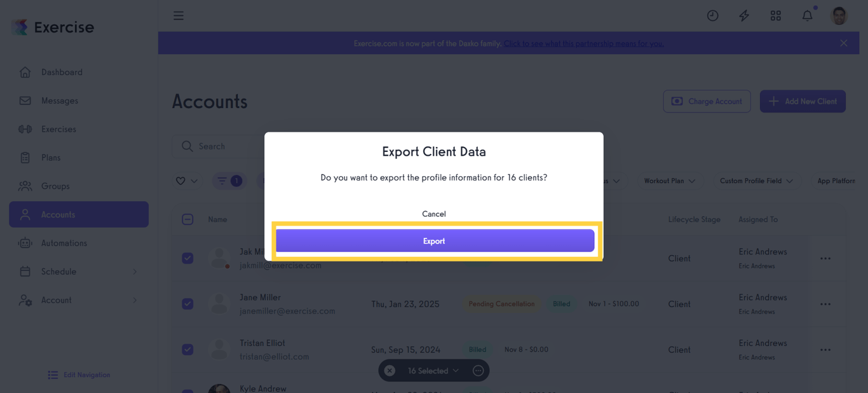Open the Workout Plan filter dropdown
The height and width of the screenshot is (393, 868).
(x=670, y=181)
